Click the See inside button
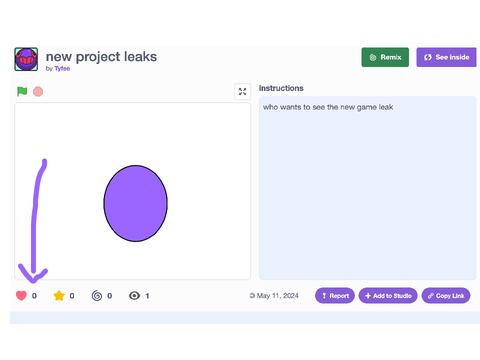Viewport: 480px width, 360px height. tap(446, 57)
